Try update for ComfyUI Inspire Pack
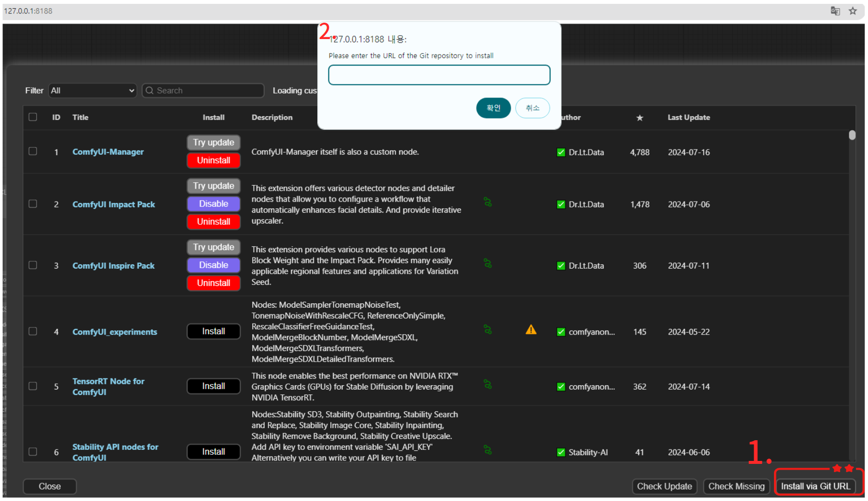The image size is (868, 501). click(x=214, y=247)
